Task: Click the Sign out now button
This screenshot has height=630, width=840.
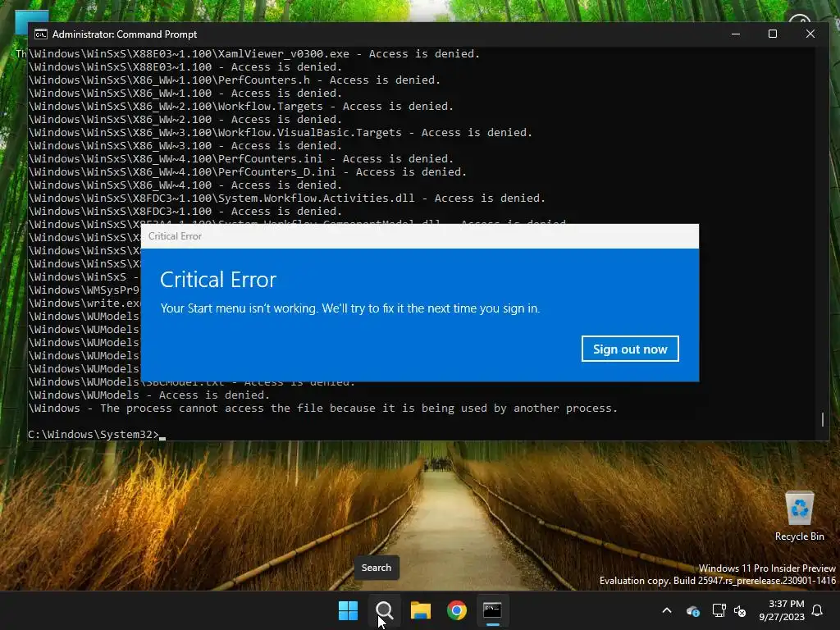Action: pos(630,349)
